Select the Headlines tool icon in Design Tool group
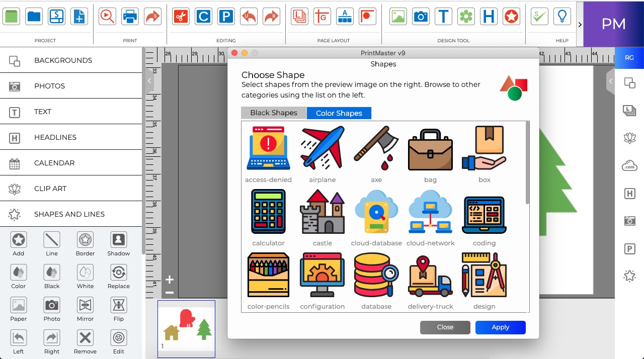644x359 pixels. pos(489,16)
